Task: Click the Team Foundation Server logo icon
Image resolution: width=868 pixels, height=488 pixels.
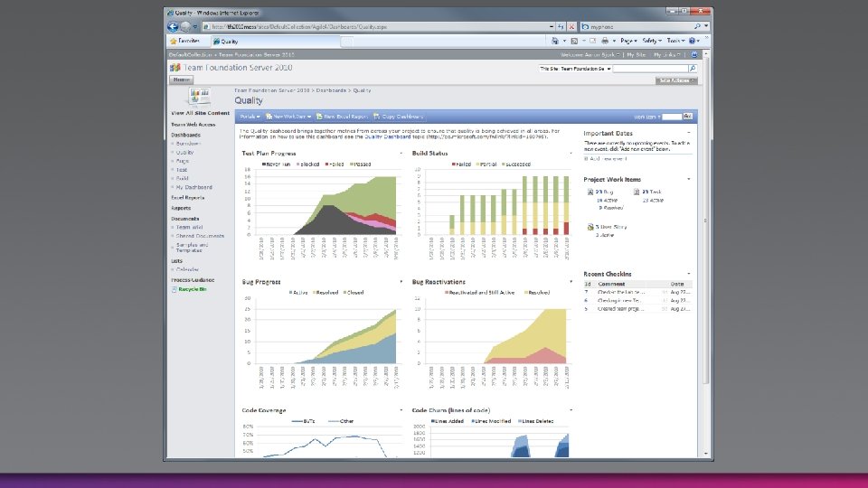Action: tap(175, 68)
